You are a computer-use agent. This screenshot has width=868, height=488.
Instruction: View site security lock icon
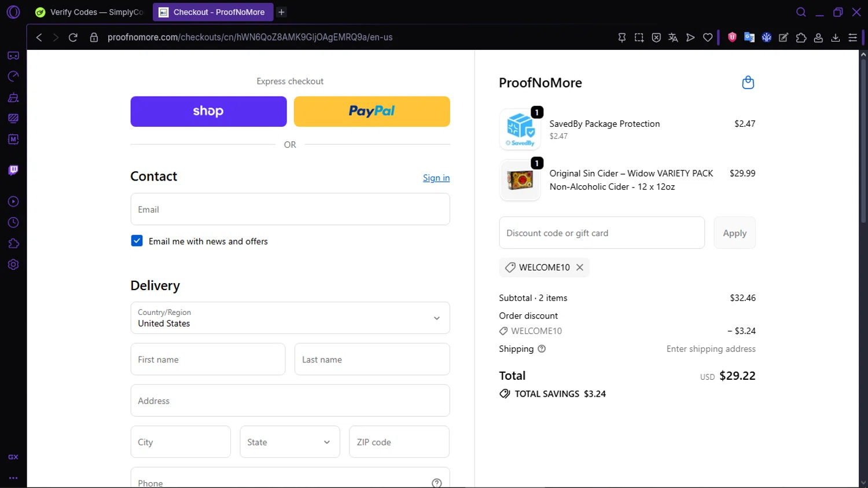(x=94, y=37)
